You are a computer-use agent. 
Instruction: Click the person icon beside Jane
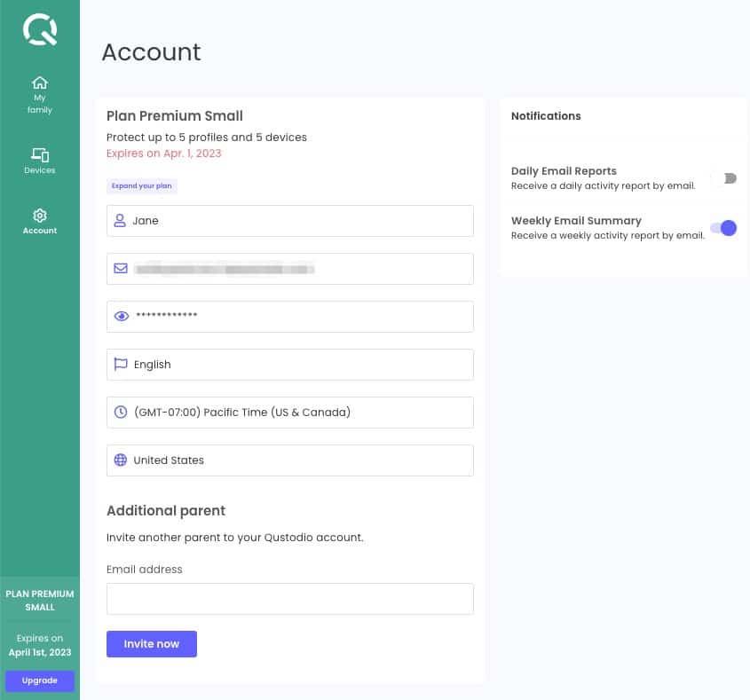(x=120, y=220)
